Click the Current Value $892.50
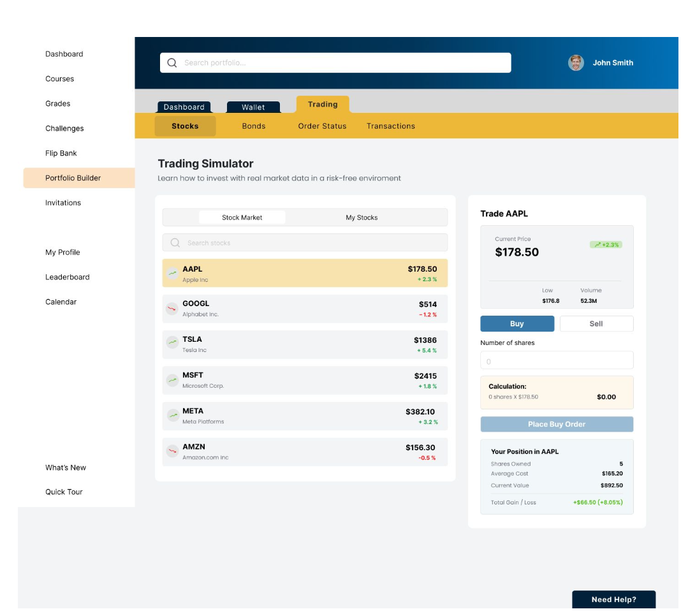This screenshot has width=681, height=616. click(x=612, y=486)
